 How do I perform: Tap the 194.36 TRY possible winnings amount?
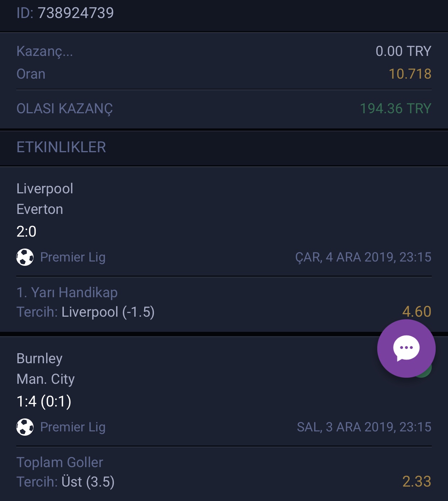click(x=396, y=109)
